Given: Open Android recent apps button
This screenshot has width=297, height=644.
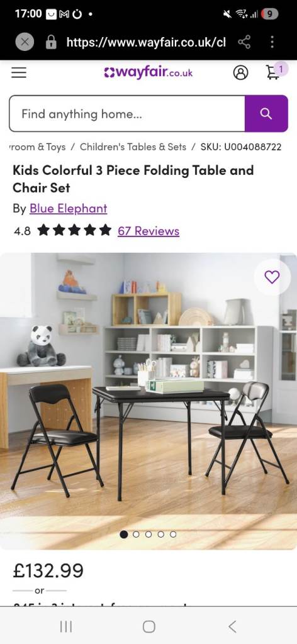Looking at the screenshot, I should click(65, 626).
